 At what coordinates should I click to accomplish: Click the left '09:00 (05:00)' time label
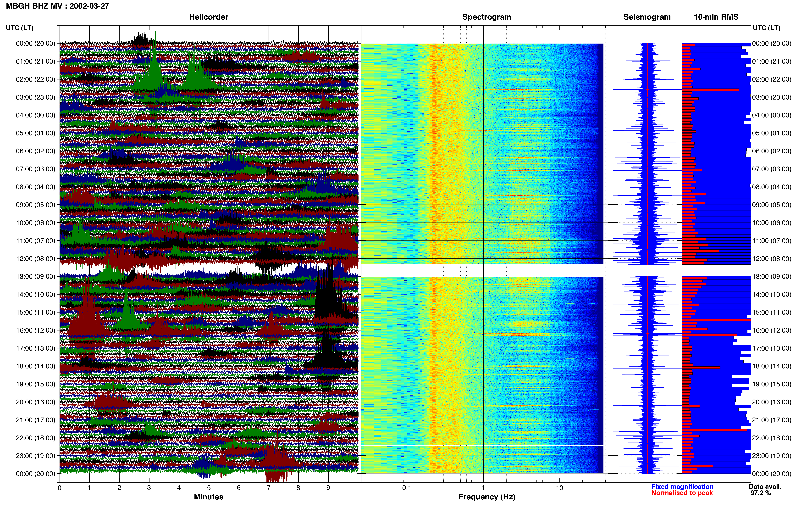coord(36,205)
